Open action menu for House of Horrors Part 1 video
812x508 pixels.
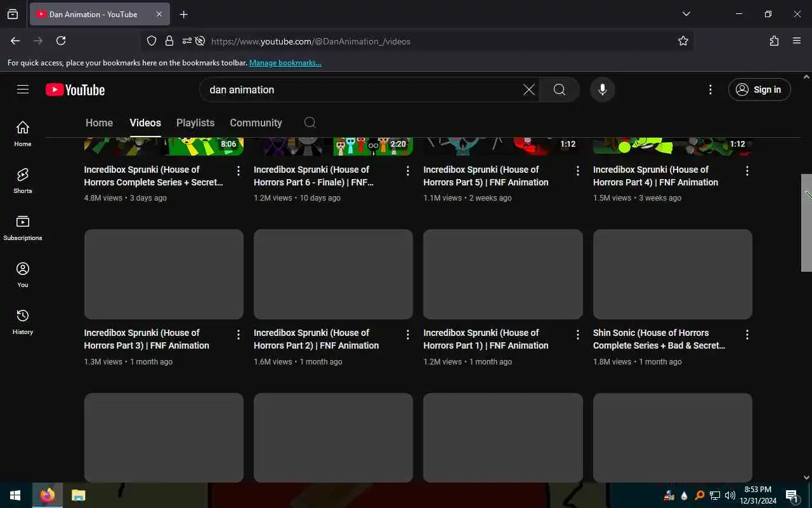tap(578, 334)
